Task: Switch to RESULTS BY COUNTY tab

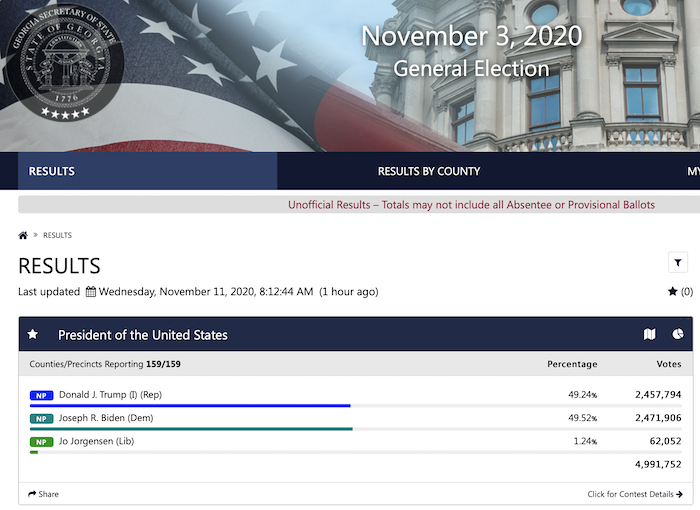Action: click(429, 171)
